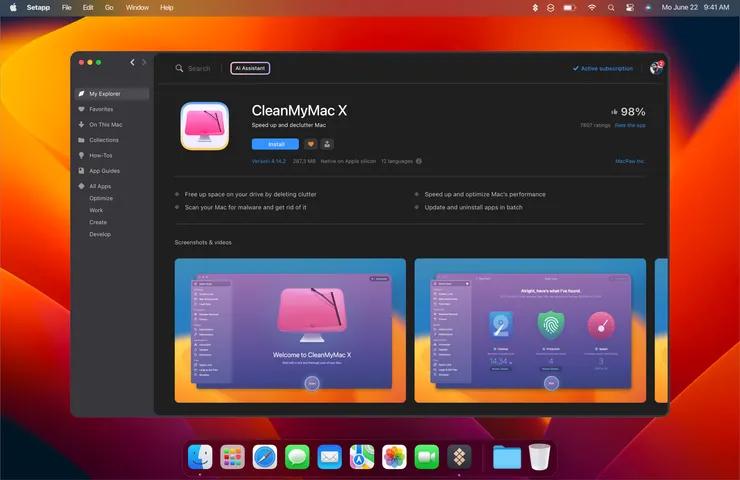Open How-Tos section
Image resolution: width=740 pixels, height=480 pixels.
pyautogui.click(x=101, y=155)
